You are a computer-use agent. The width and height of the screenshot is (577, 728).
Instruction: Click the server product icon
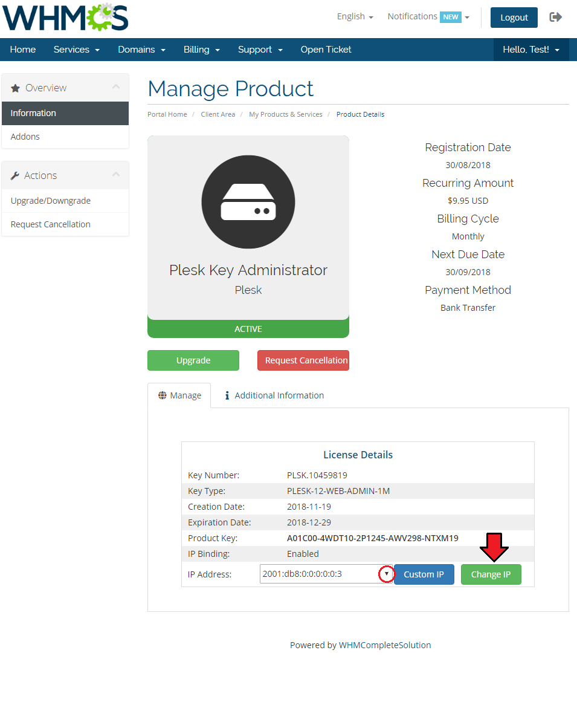248,202
